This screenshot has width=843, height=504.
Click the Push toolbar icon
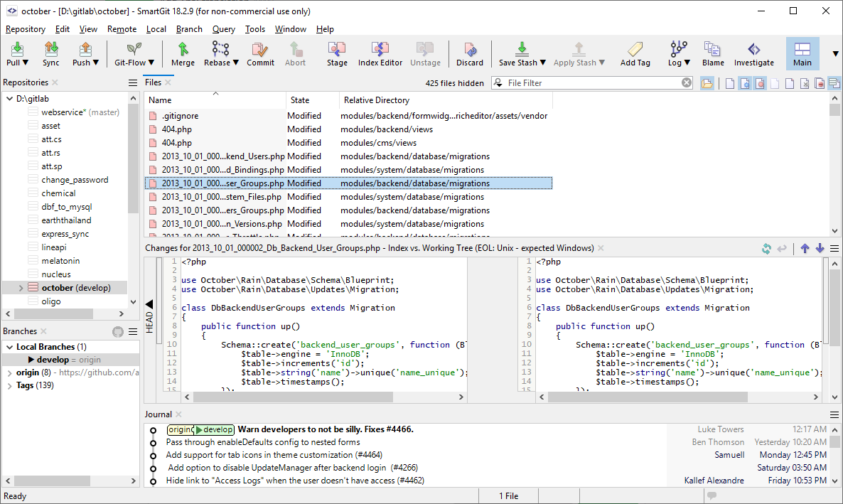pyautogui.click(x=85, y=49)
